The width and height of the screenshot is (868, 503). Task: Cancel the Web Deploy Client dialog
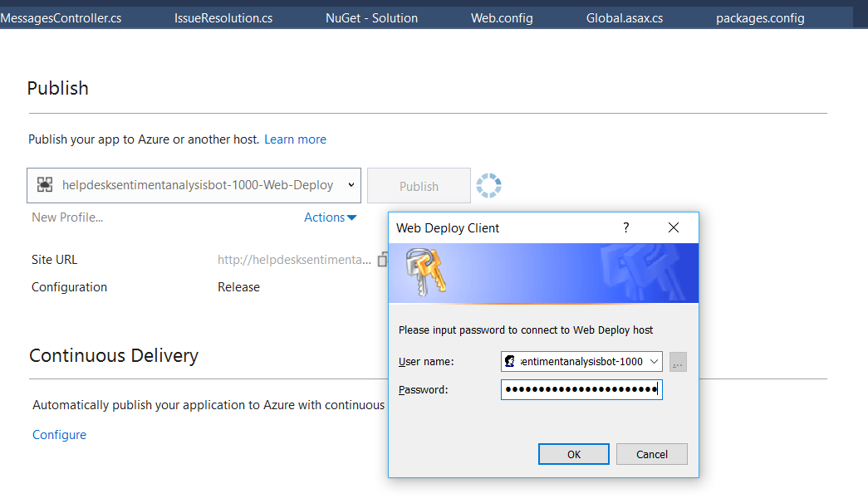[x=651, y=454]
